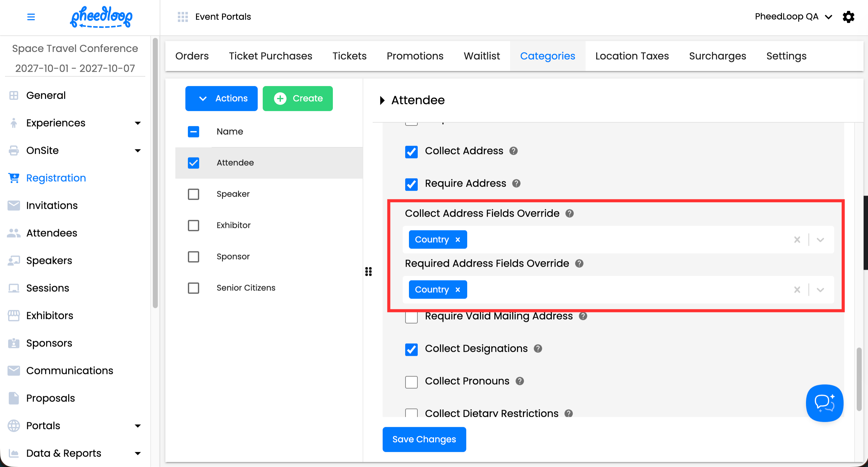Click the Event Portals grid icon
Screen dimensions: 868x467
coord(183,17)
